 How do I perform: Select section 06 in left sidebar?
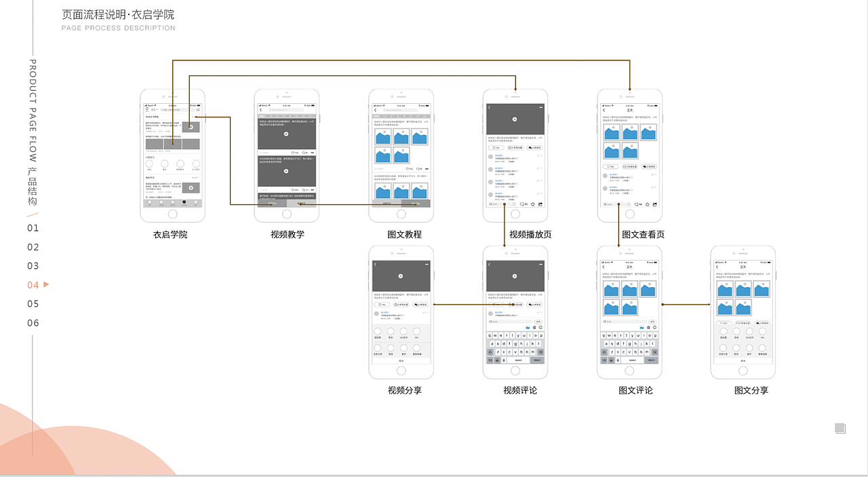click(x=33, y=323)
